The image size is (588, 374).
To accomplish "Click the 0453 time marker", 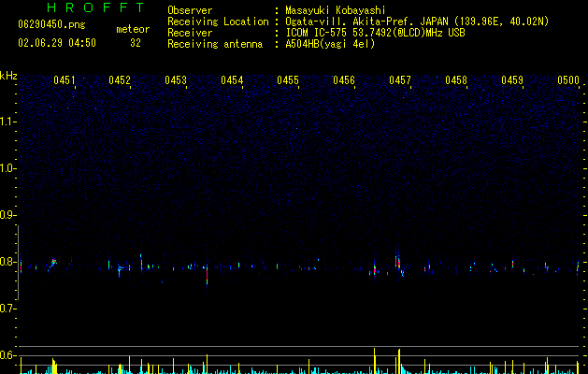I will tap(176, 80).
